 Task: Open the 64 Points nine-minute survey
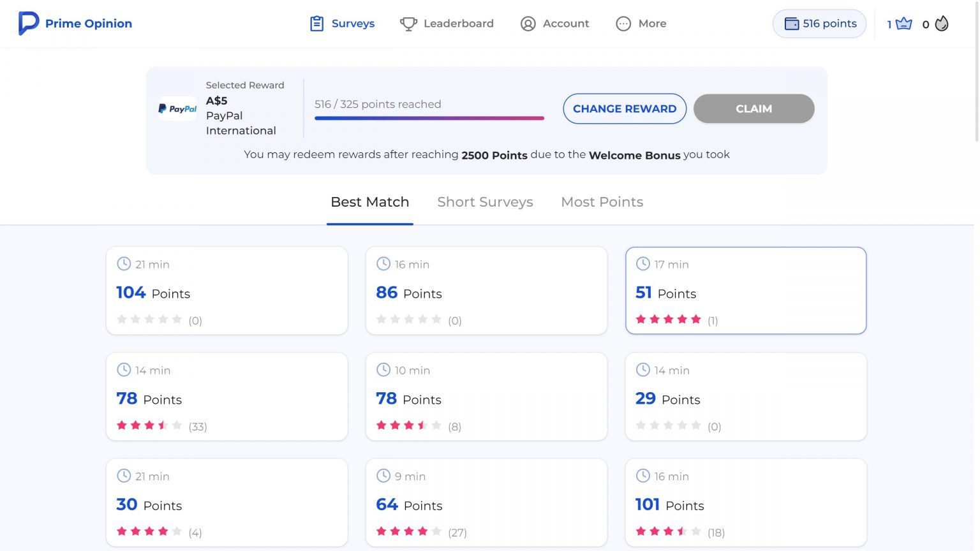(486, 503)
